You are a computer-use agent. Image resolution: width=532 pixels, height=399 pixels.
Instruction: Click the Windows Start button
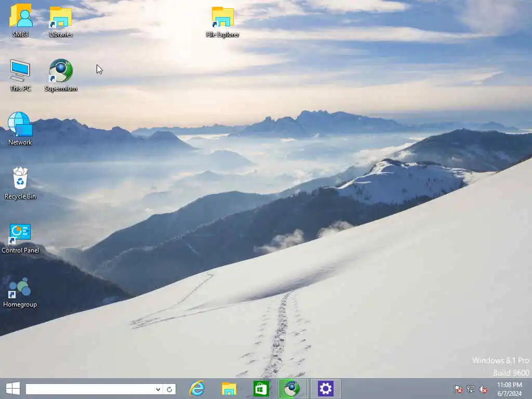[13, 389]
